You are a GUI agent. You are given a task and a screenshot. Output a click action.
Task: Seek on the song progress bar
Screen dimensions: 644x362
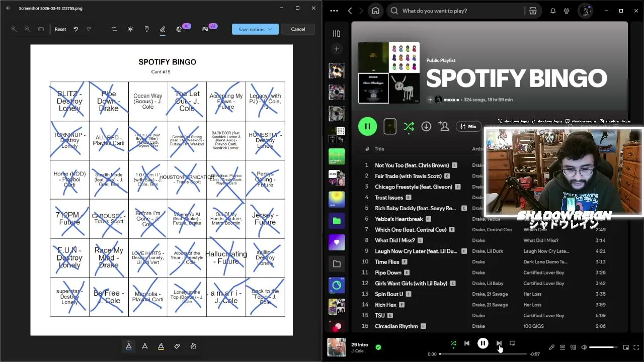pyautogui.click(x=483, y=354)
